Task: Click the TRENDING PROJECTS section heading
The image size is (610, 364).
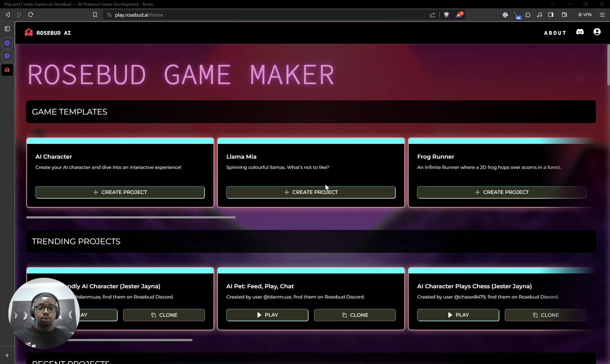Action: pyautogui.click(x=76, y=242)
